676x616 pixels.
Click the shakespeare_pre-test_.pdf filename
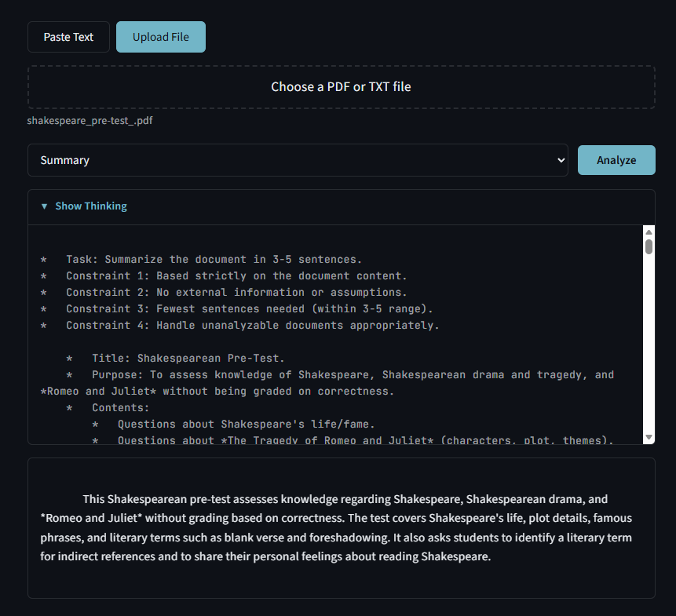[90, 121]
